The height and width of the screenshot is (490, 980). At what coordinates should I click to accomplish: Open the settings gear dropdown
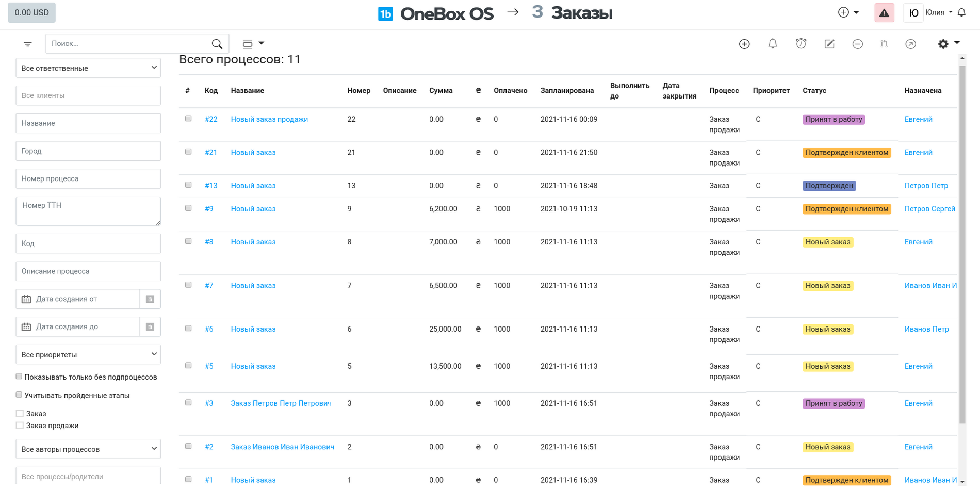(x=948, y=44)
